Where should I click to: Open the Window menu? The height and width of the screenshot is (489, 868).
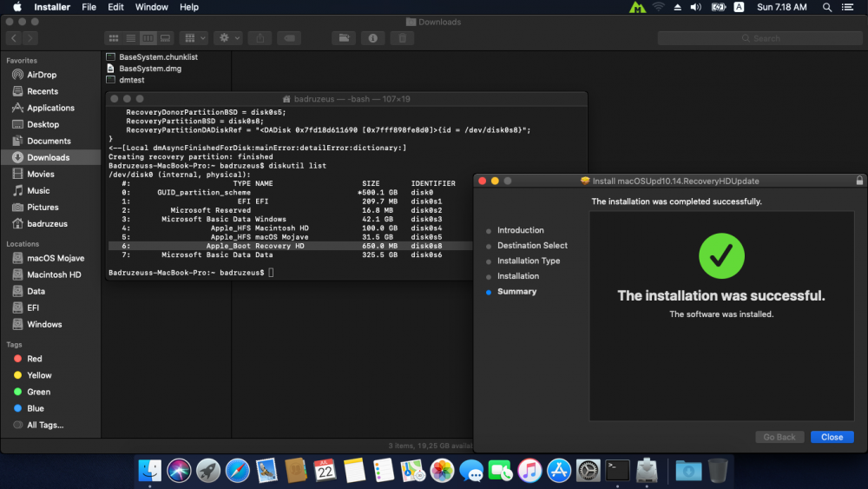point(151,7)
